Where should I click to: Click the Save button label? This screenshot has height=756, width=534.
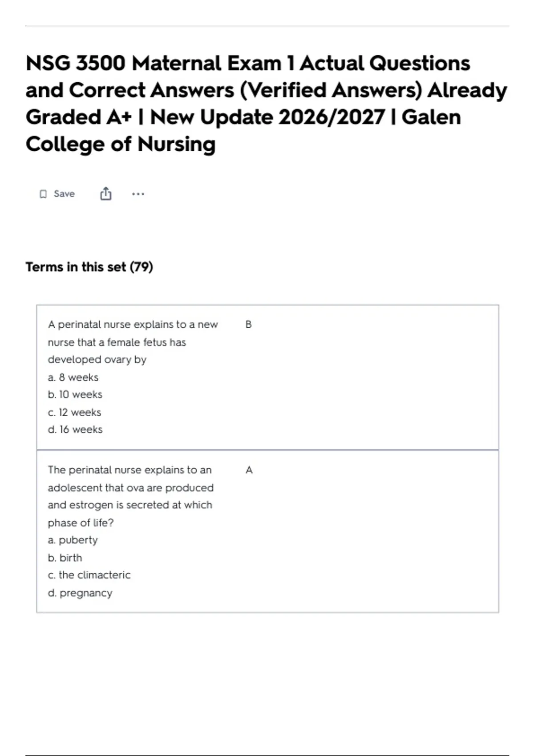(x=64, y=194)
